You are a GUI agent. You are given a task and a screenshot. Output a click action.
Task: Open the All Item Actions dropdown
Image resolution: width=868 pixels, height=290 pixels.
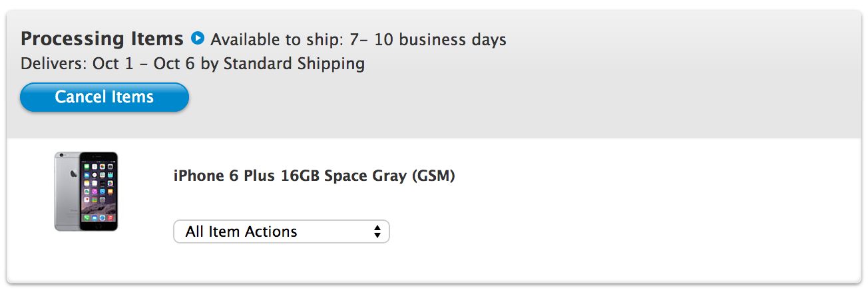click(281, 231)
